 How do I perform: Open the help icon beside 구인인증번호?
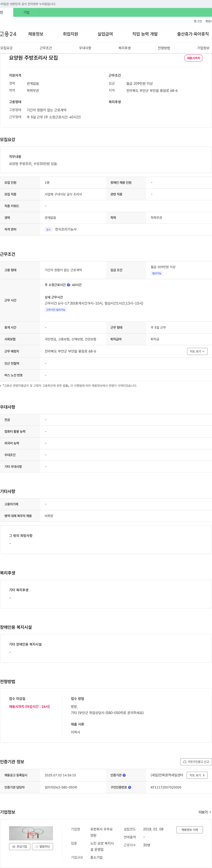[130, 787]
